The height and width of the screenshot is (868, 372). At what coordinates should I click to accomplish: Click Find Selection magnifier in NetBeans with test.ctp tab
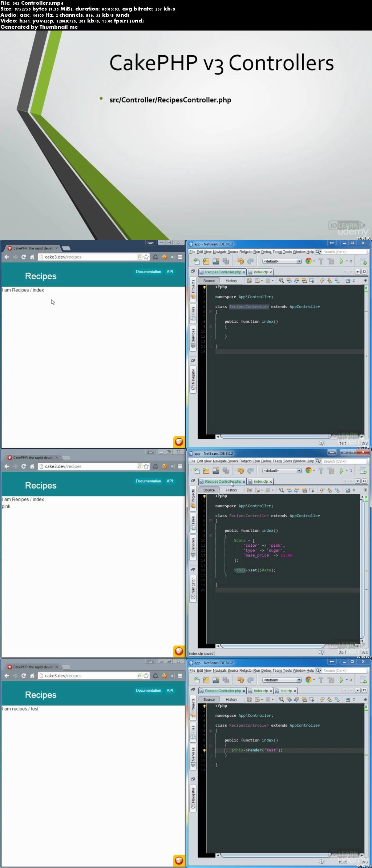(x=282, y=699)
